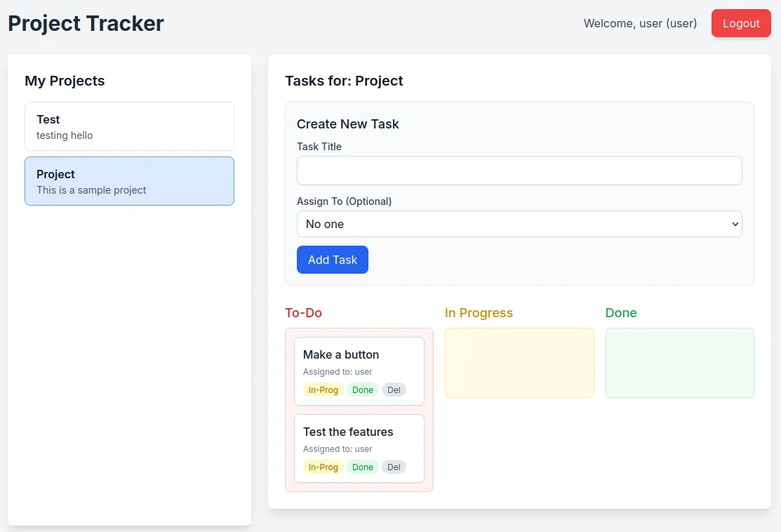This screenshot has width=781, height=532.
Task: Move "Make a button" task to In-Prog
Action: pyautogui.click(x=323, y=390)
